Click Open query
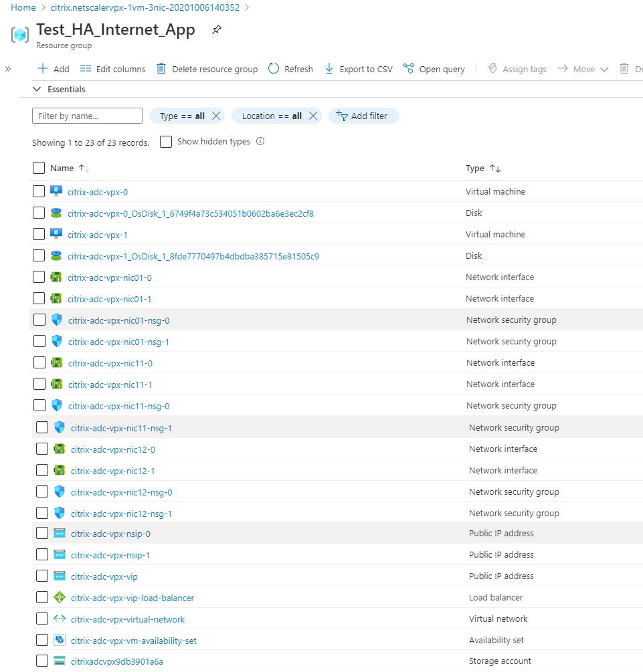This screenshot has height=672, width=643. tap(434, 69)
